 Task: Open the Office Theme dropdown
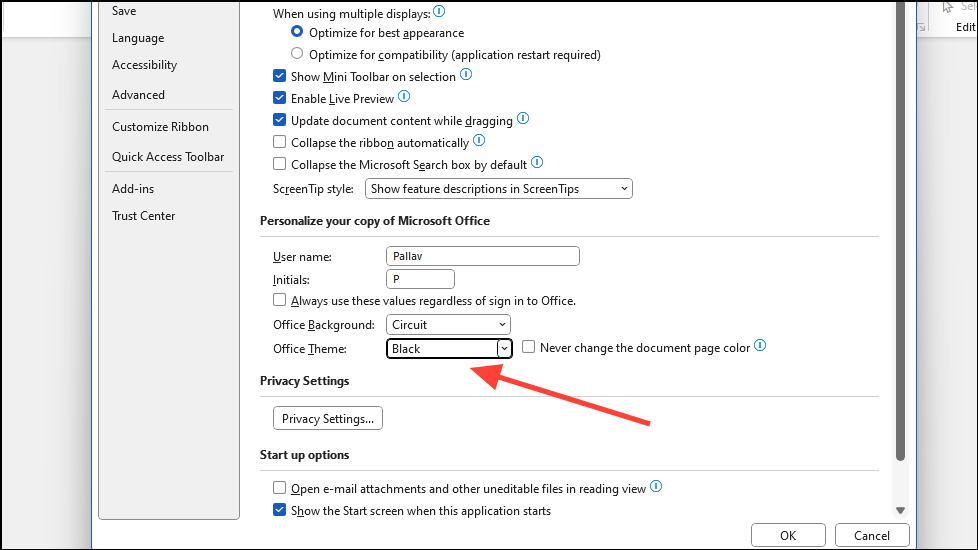point(449,349)
